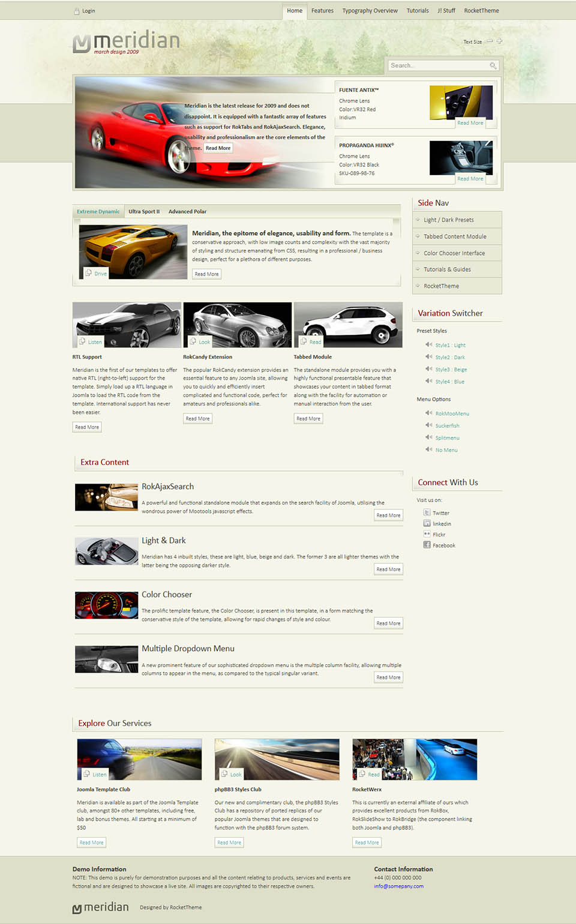Viewport: 576px width, 924px height.
Task: Open the LinkedIn social icon
Action: tap(427, 523)
